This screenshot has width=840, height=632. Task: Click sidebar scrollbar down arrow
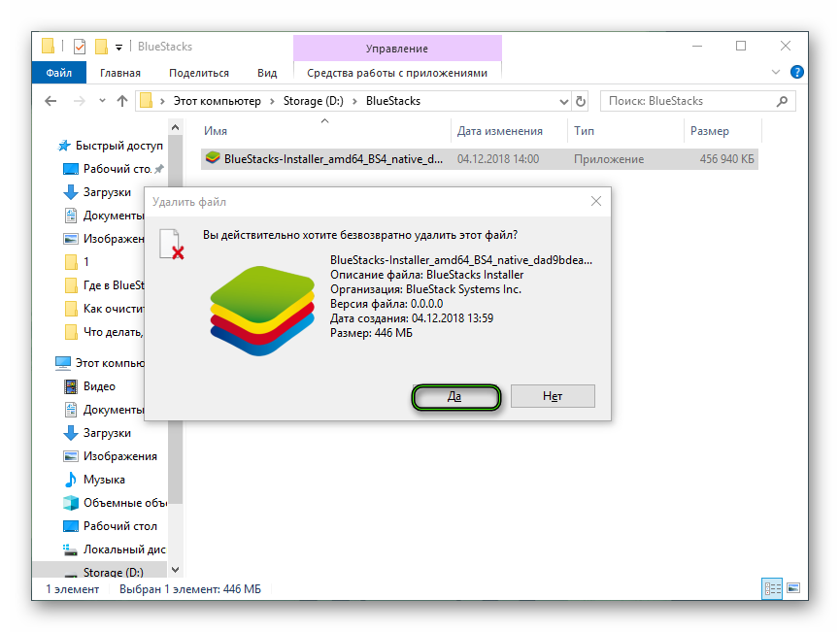coord(175,570)
